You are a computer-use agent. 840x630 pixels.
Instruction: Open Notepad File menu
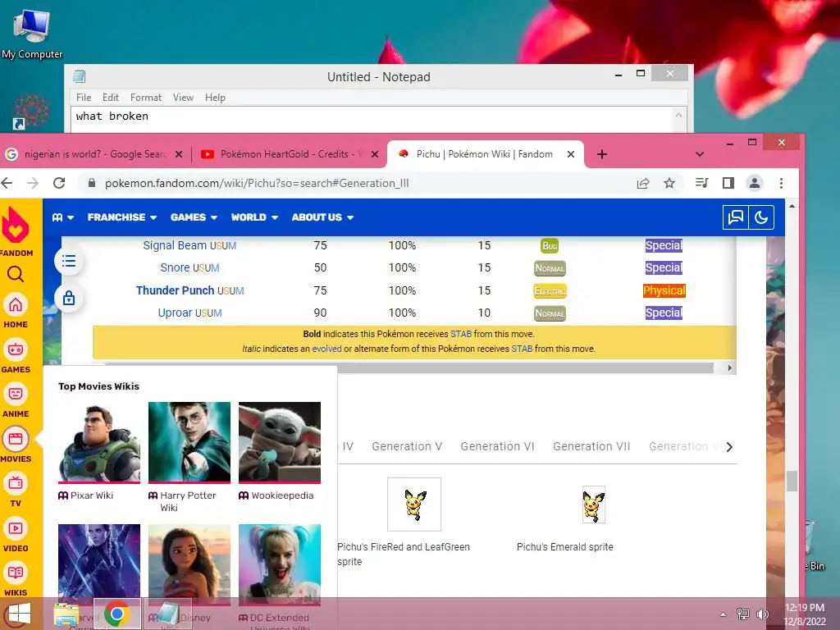(84, 98)
